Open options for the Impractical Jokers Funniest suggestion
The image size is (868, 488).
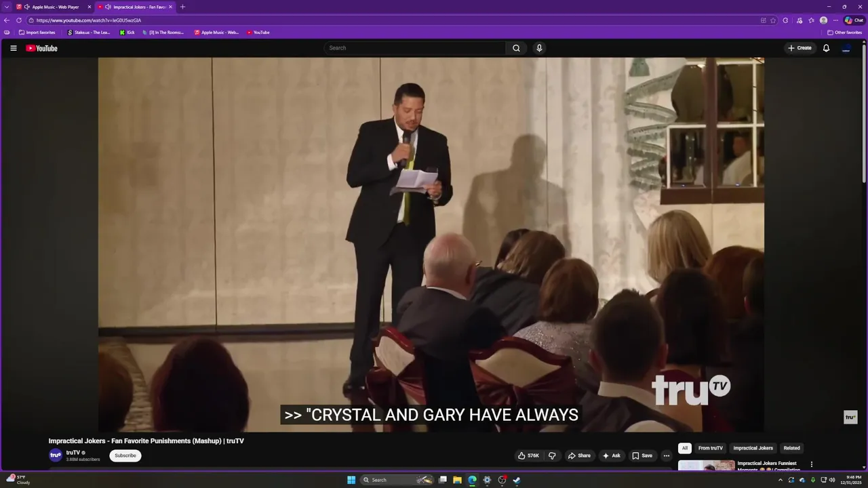[811, 464]
